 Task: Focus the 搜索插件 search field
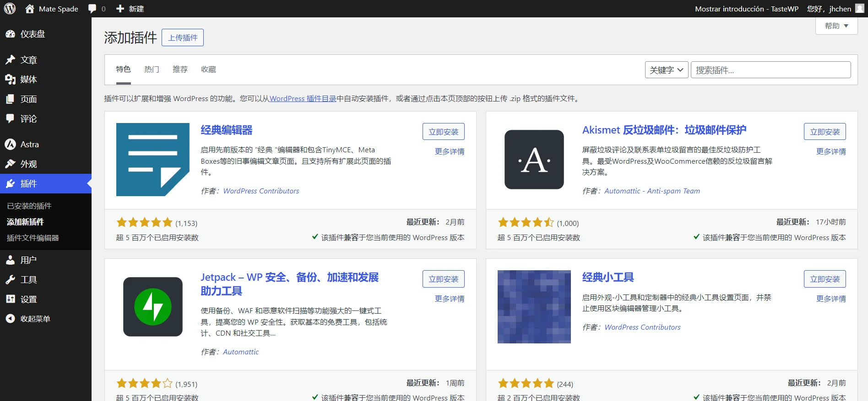tap(771, 70)
